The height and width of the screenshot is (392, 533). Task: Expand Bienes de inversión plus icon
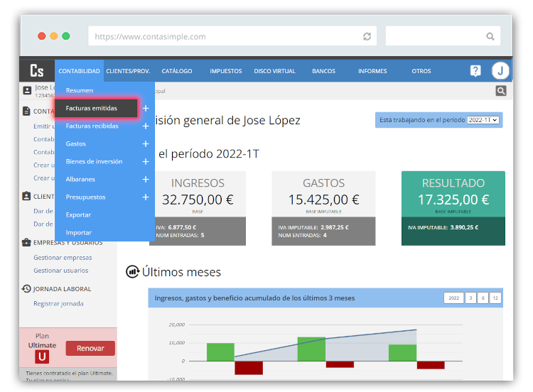(x=146, y=162)
